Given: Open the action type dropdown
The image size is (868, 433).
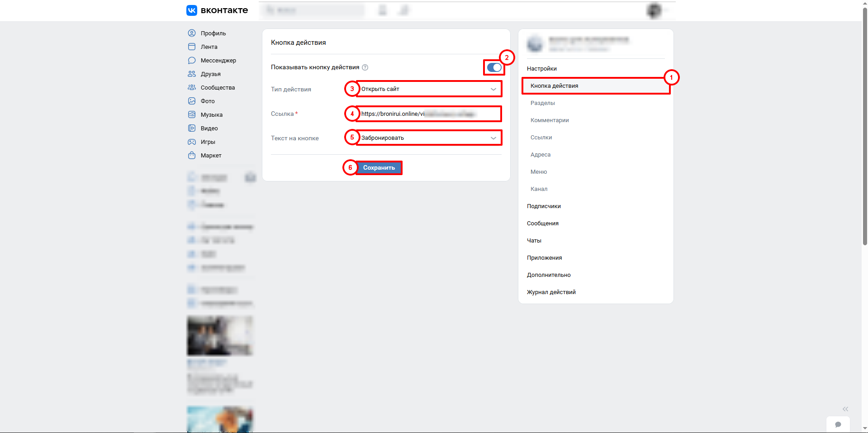Looking at the screenshot, I should point(428,89).
